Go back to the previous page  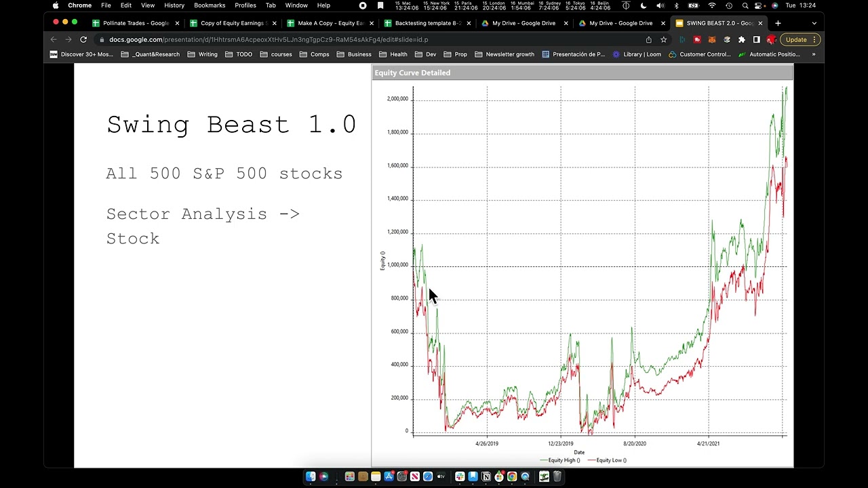(54, 39)
